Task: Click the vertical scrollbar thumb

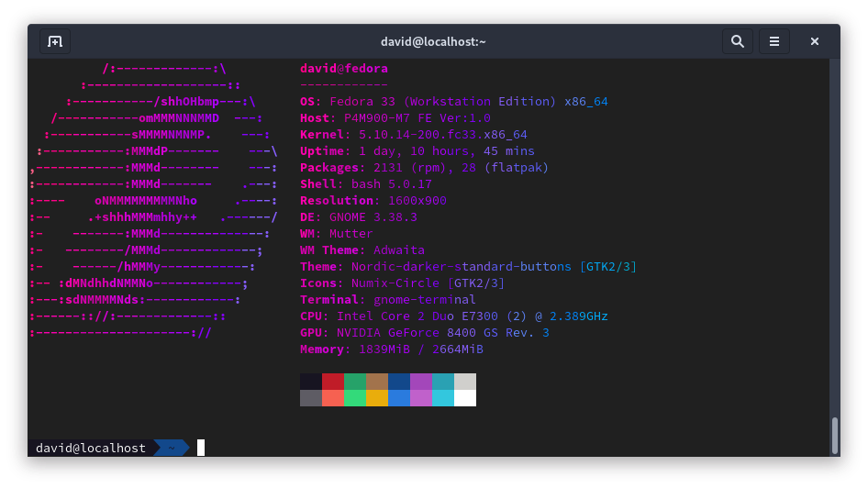Action: tap(835, 436)
